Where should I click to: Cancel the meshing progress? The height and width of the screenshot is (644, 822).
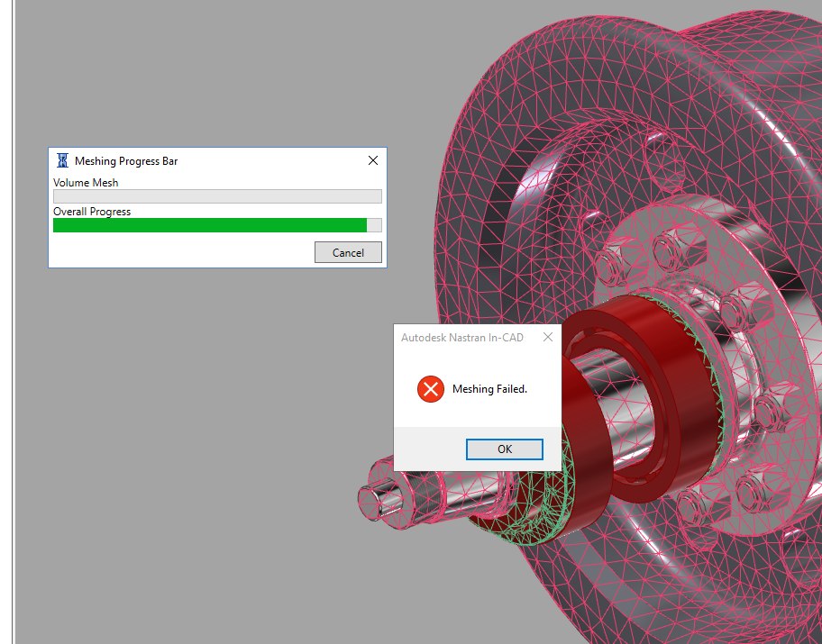coord(348,252)
